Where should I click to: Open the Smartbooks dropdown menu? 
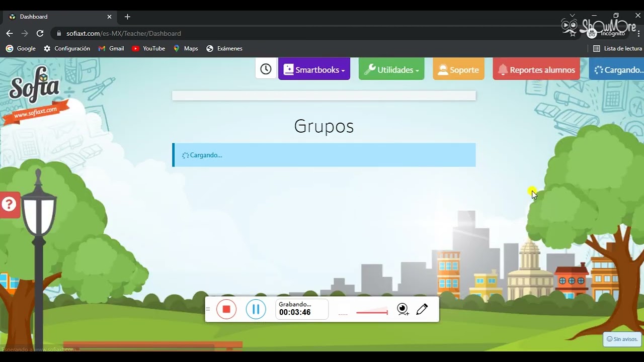[314, 69]
